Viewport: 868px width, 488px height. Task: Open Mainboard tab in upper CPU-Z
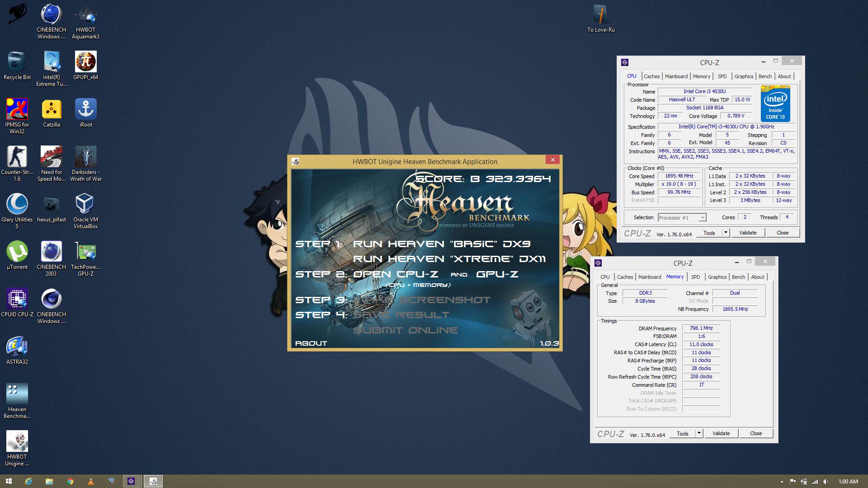[x=676, y=76]
